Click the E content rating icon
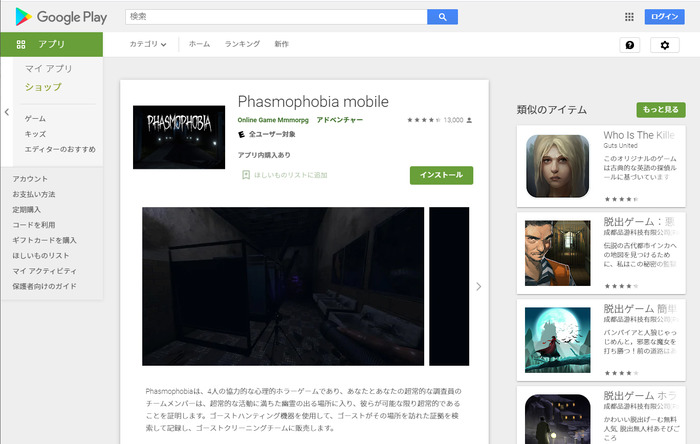The width and height of the screenshot is (700, 444). pos(242,134)
